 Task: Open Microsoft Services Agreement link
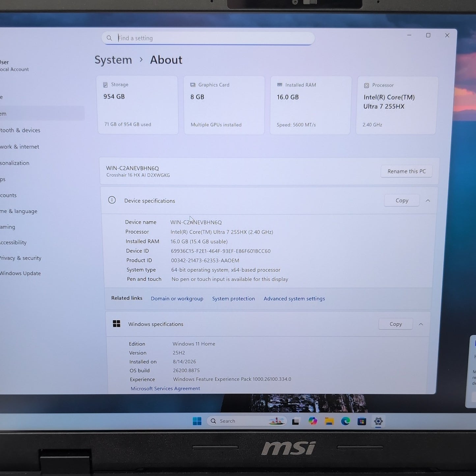coord(165,389)
